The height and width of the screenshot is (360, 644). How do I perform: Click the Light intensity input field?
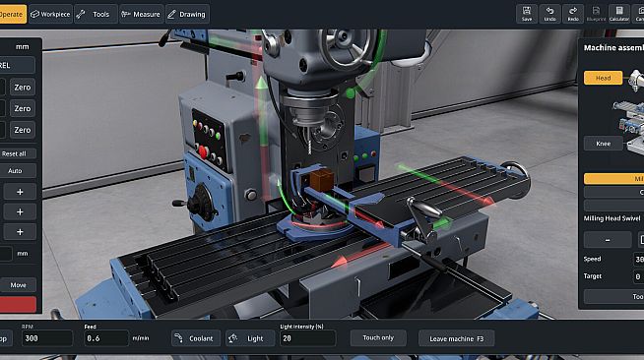[307, 338]
